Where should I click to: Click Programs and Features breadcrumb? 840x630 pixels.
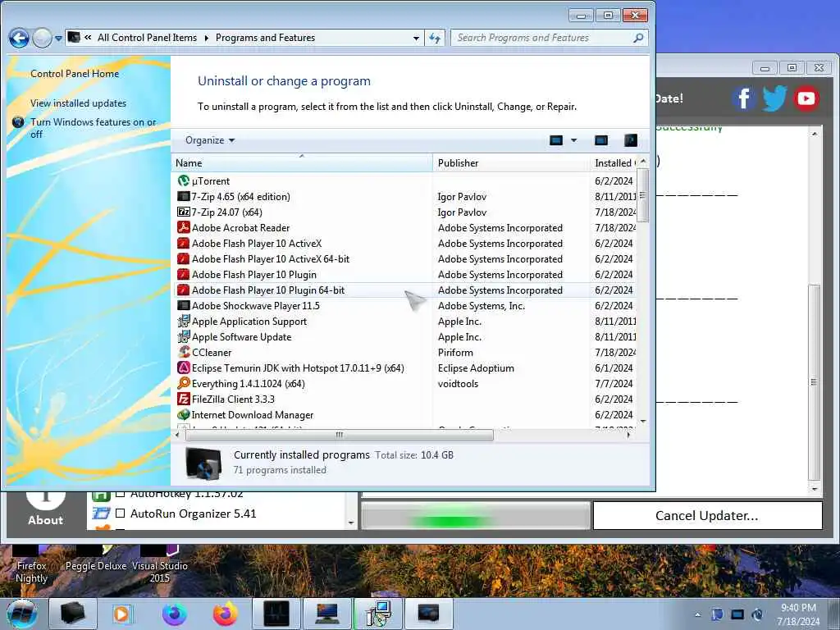tap(265, 38)
